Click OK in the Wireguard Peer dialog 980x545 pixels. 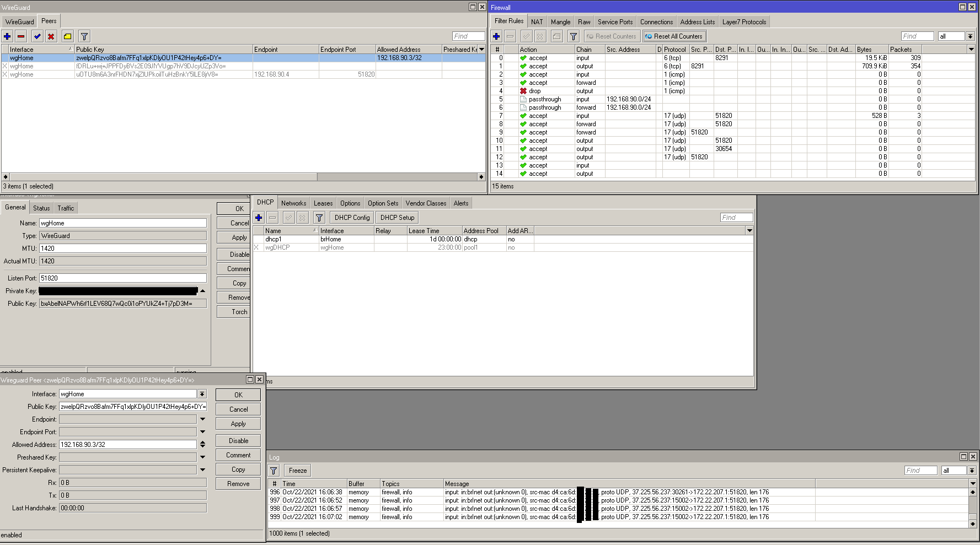click(x=238, y=395)
